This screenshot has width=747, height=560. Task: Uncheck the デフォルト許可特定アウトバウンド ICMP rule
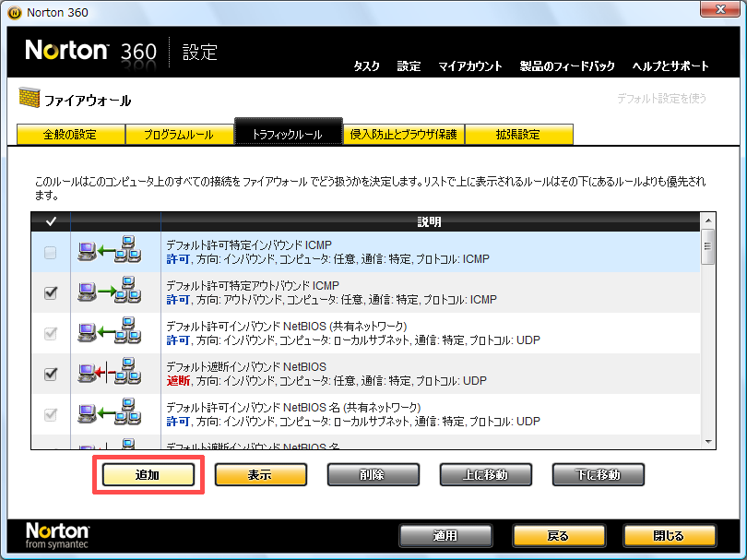[51, 293]
